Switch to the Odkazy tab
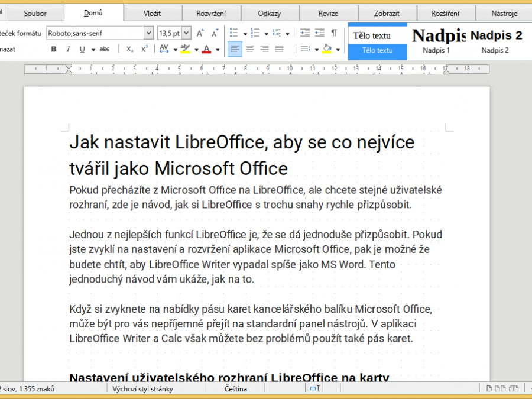The height and width of the screenshot is (399, 532). pyautogui.click(x=270, y=14)
